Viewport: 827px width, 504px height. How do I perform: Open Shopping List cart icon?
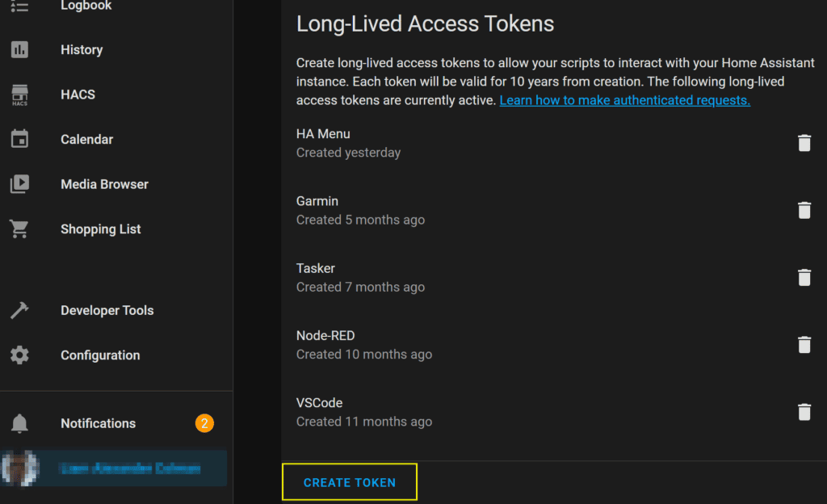19,229
